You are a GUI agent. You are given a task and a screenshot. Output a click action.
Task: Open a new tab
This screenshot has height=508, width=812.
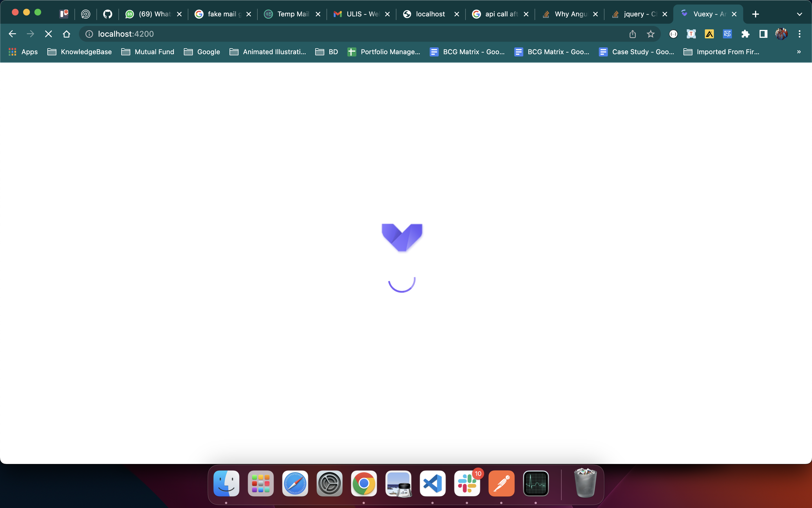coord(756,14)
